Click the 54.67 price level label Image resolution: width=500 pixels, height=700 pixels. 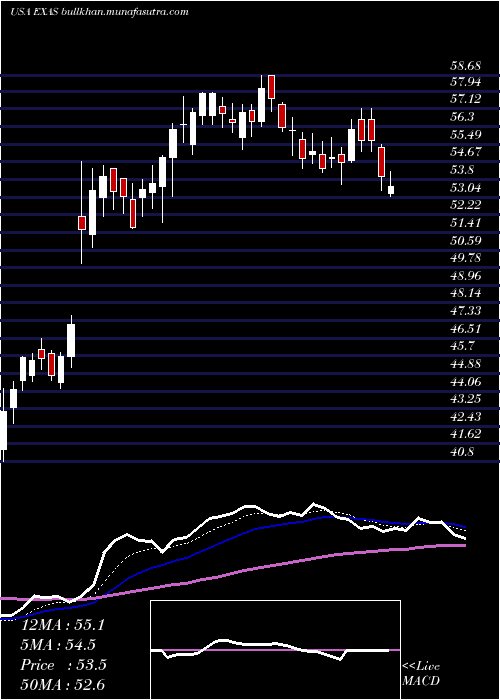point(465,152)
